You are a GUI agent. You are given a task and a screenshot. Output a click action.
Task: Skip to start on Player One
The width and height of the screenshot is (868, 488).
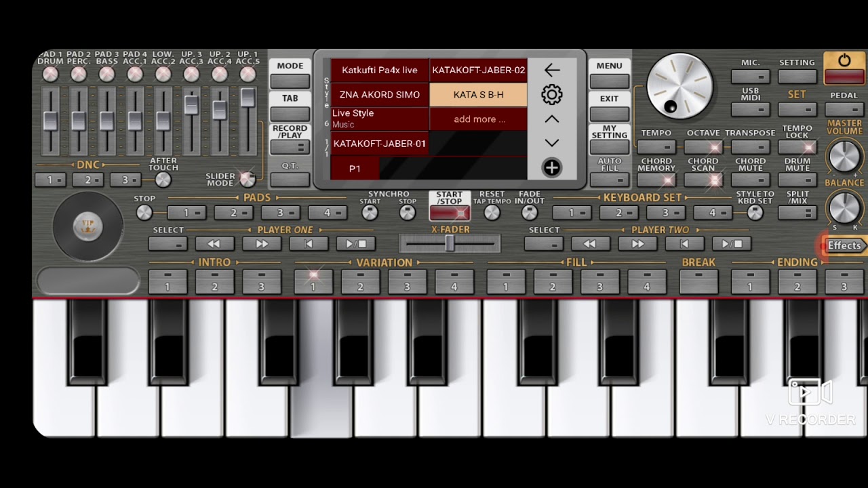coord(309,244)
